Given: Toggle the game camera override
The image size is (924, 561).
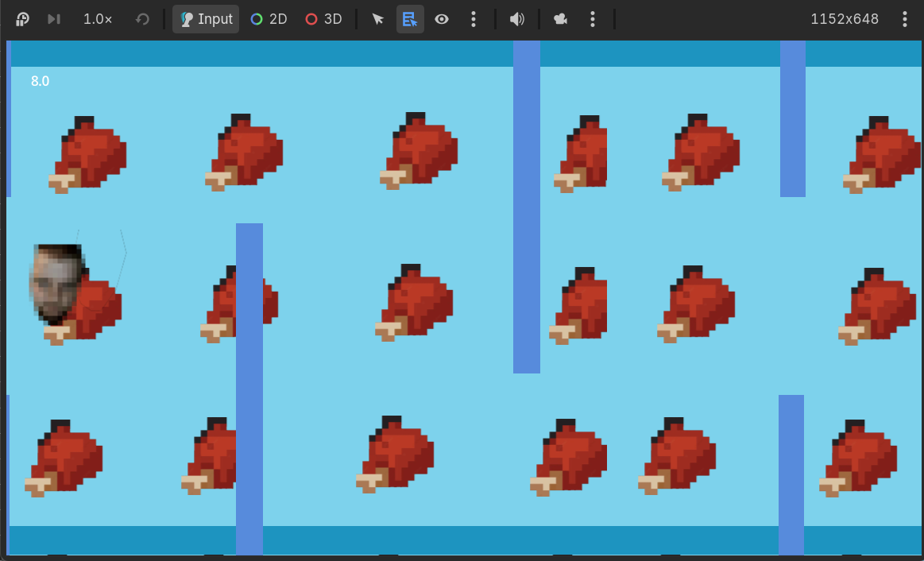Looking at the screenshot, I should pyautogui.click(x=560, y=19).
